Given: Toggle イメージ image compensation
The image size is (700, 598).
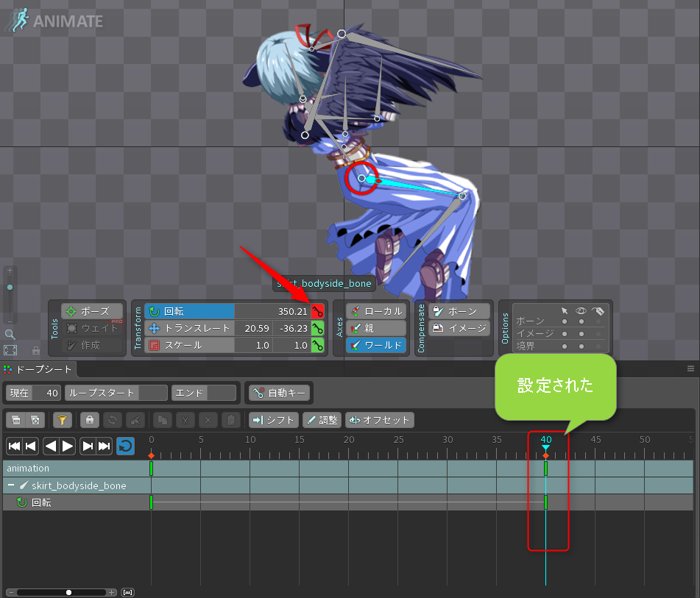Looking at the screenshot, I should [459, 328].
